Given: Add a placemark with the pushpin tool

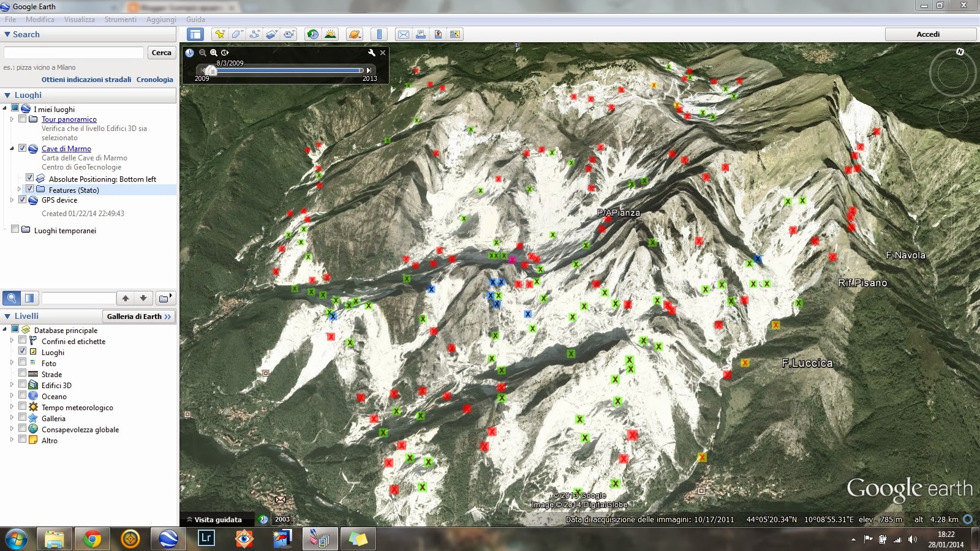Looking at the screenshot, I should click(220, 34).
